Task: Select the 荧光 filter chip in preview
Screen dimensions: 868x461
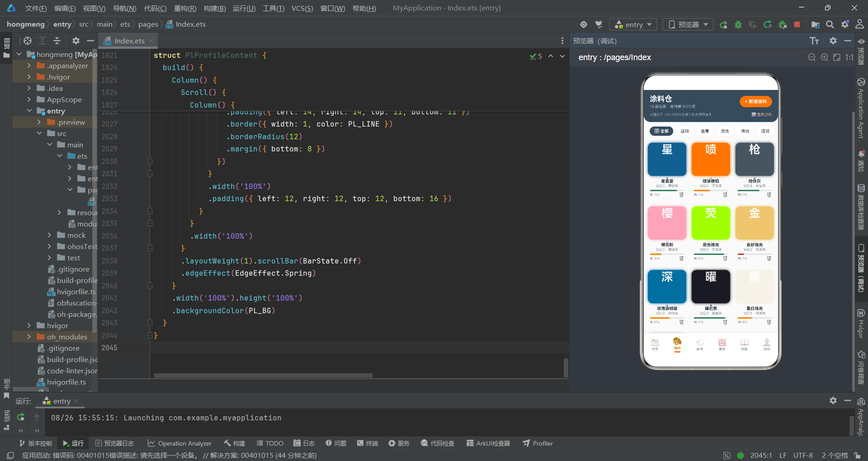Action: (725, 131)
